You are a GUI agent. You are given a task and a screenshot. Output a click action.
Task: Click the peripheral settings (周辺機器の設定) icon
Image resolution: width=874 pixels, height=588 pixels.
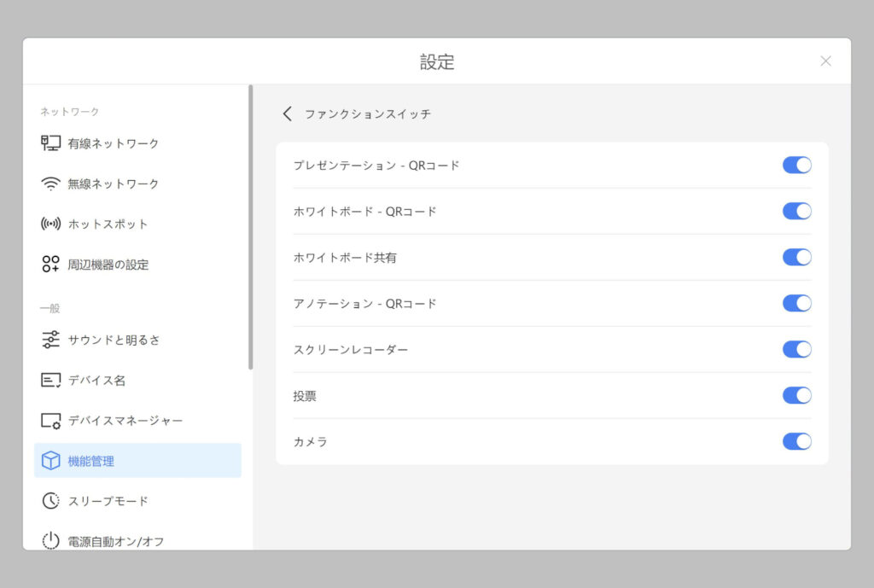coord(51,265)
